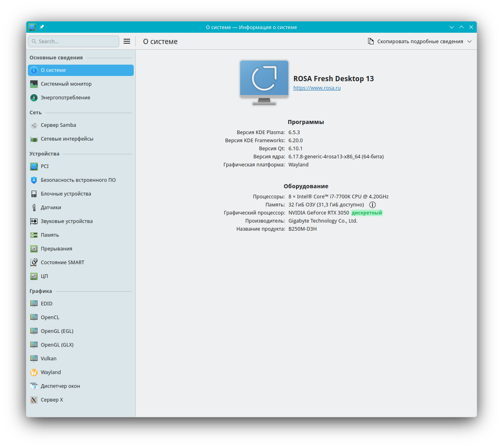This screenshot has height=448, width=503.
Task: Select Безопасность встроенного ПО entry
Action: coord(81,180)
